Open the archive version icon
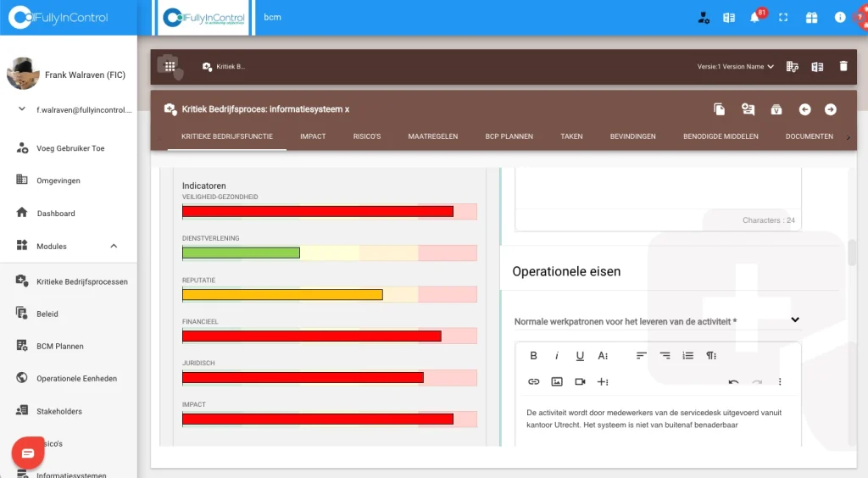Viewport: 868px width, 478px height. coord(776,109)
